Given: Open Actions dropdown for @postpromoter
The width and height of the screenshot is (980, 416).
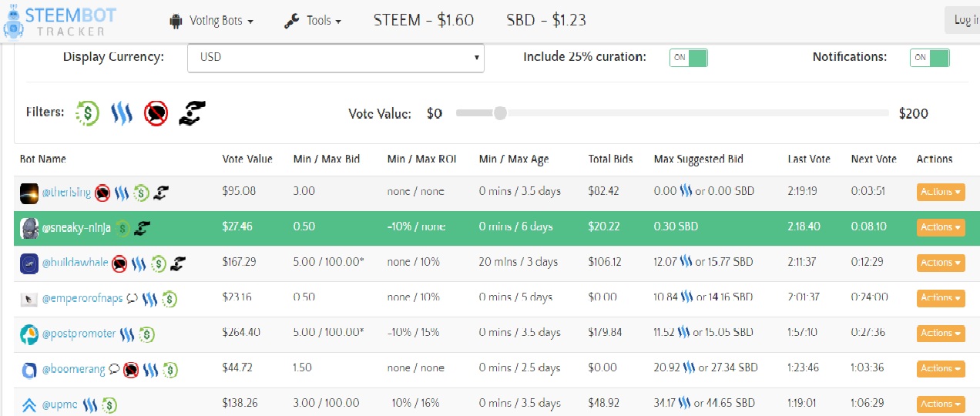Looking at the screenshot, I should [941, 334].
